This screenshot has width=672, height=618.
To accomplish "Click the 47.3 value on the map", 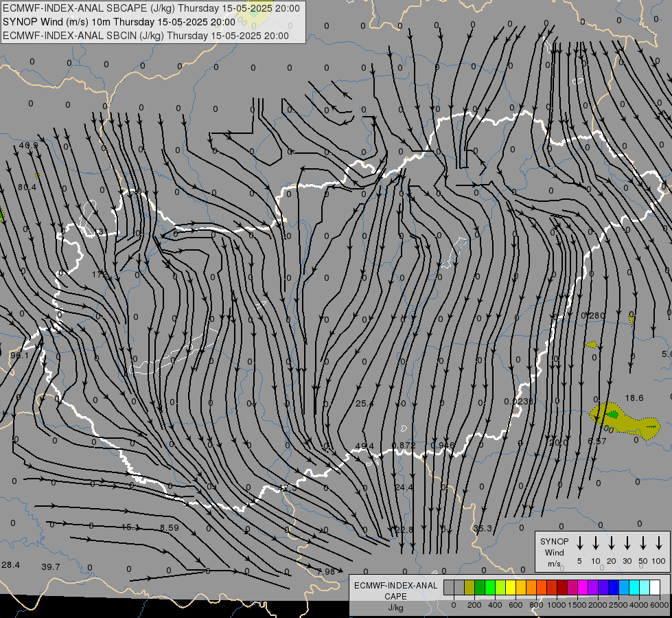I will point(287,488).
